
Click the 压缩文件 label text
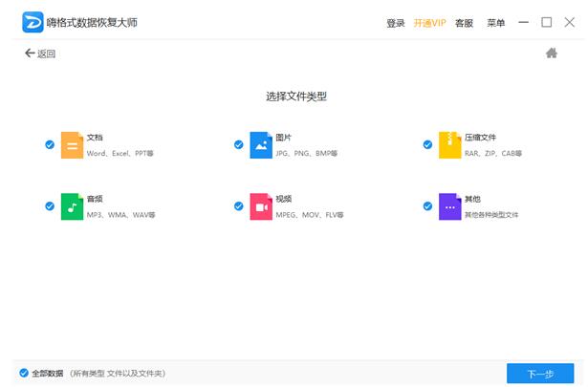point(480,138)
